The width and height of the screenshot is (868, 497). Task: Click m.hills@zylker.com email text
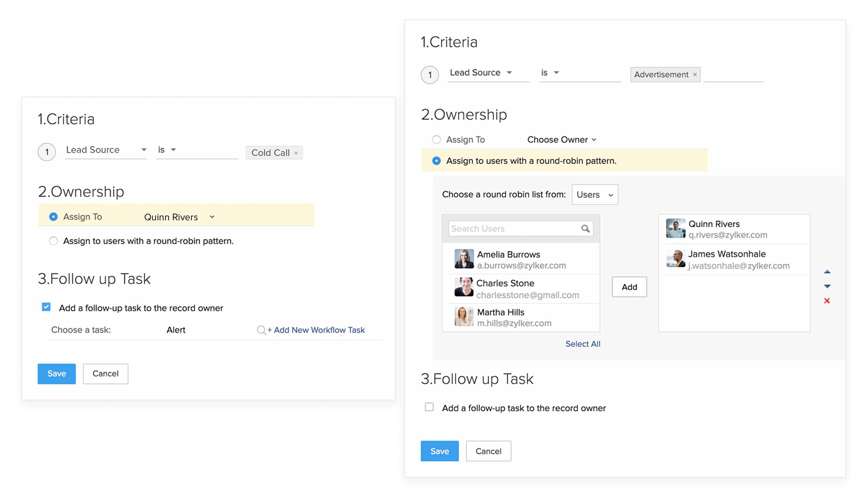[x=514, y=323]
